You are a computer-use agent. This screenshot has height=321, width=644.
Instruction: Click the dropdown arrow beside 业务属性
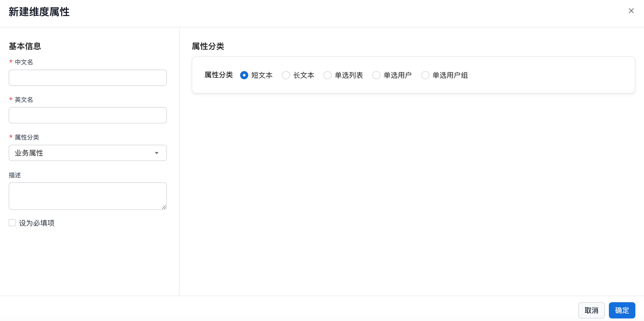click(157, 153)
